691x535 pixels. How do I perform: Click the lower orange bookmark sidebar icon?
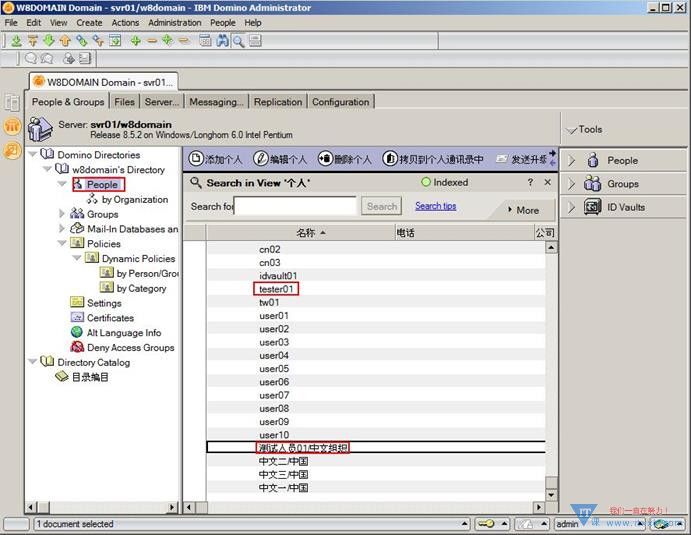click(12, 151)
